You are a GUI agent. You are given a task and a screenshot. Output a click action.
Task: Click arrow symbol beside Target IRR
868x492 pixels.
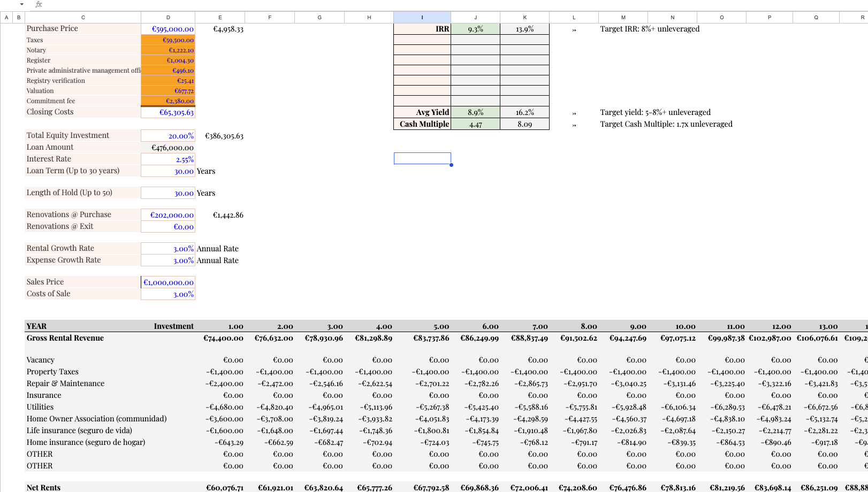(574, 30)
